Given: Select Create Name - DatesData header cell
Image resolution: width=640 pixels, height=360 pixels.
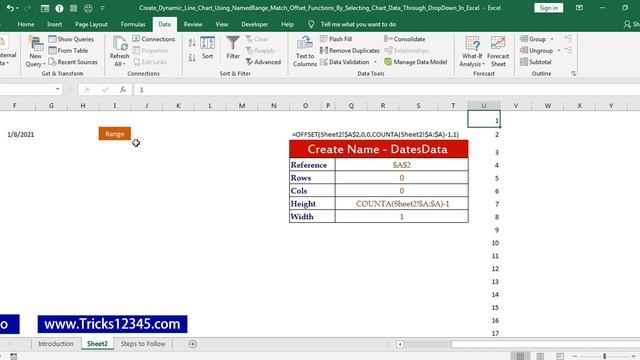Looking at the screenshot, I should pos(379,149).
